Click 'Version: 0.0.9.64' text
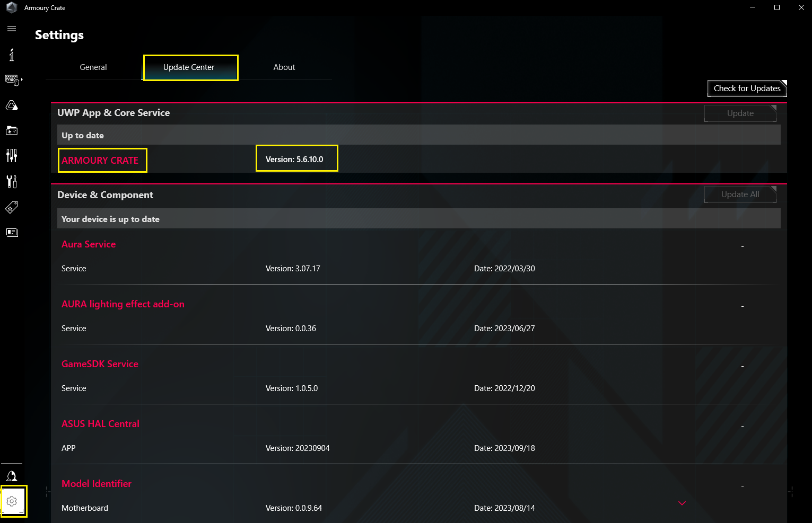The height and width of the screenshot is (523, 812). pos(294,508)
